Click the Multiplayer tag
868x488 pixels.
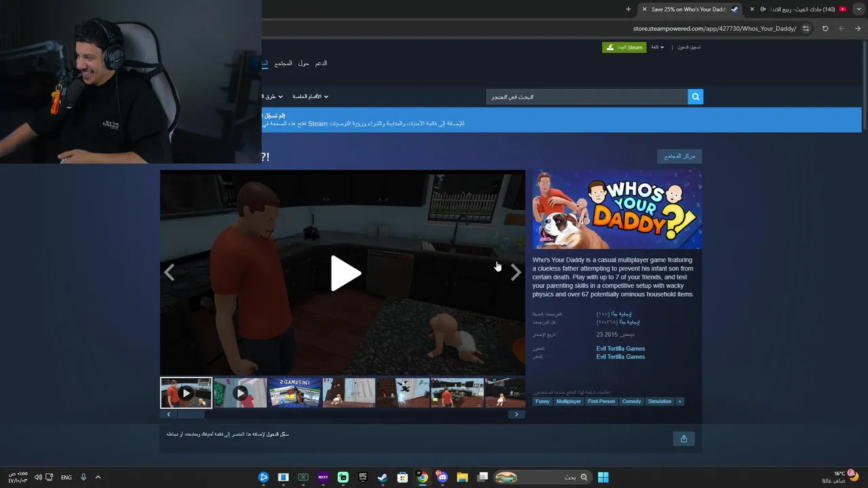[x=568, y=401]
